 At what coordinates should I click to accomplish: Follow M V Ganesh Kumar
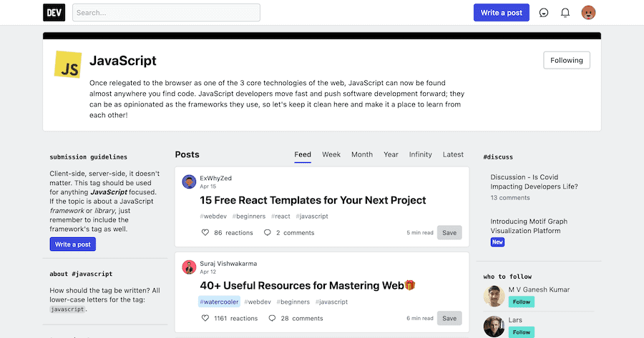pyautogui.click(x=522, y=302)
